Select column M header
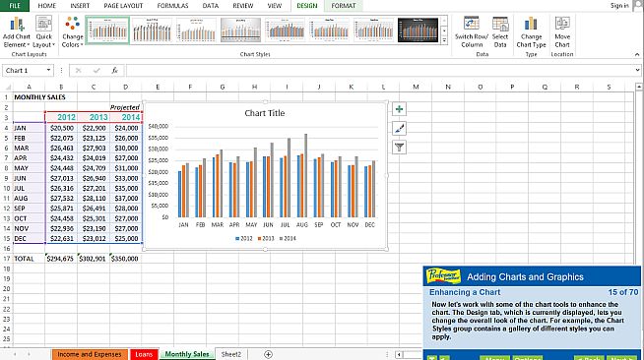 pos(416,87)
